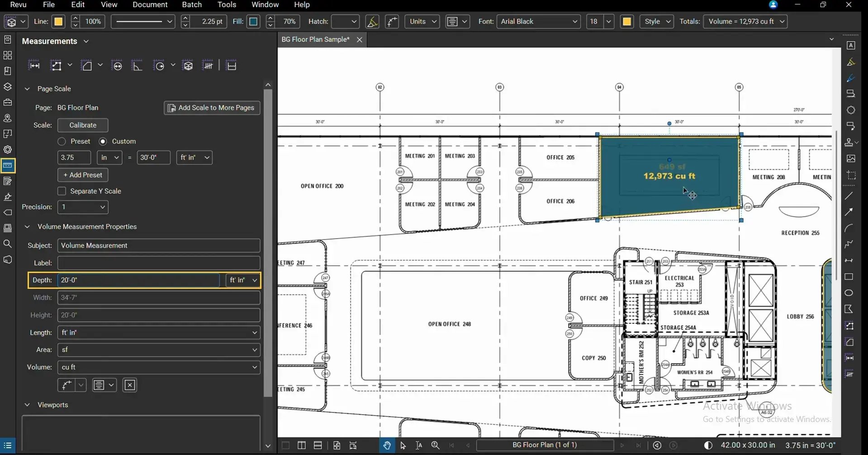
Task: Toggle the Highlight button in the toolbar
Action: click(372, 21)
